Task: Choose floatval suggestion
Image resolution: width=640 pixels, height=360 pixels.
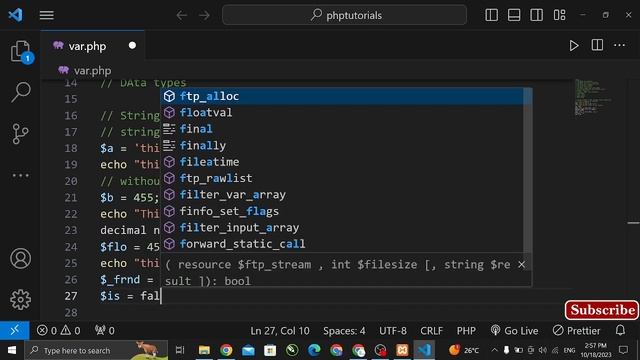Action: click(342, 112)
